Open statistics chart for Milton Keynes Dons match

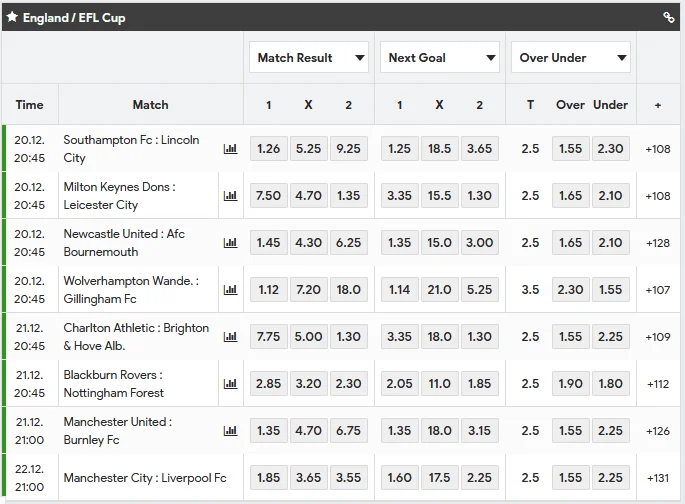click(230, 196)
